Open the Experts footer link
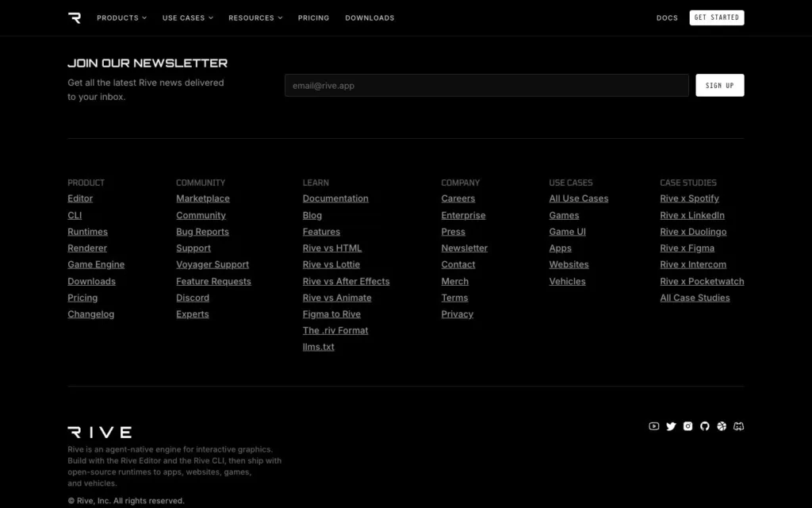812x508 pixels. click(x=193, y=314)
